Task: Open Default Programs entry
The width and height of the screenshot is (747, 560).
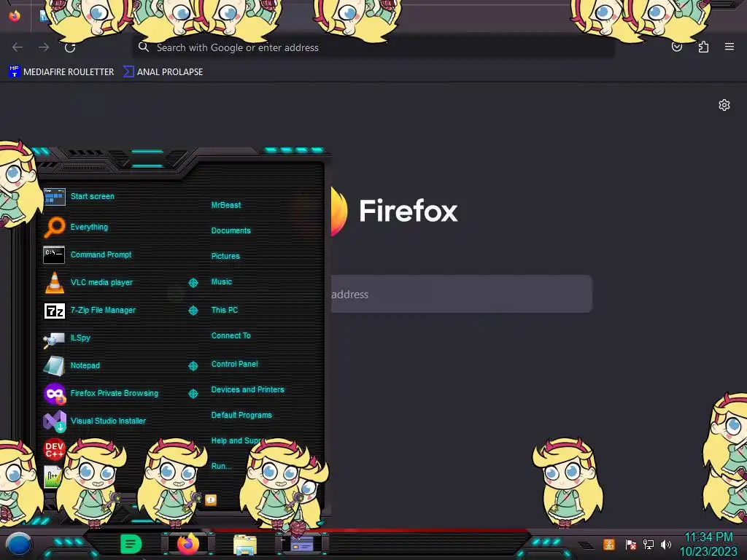Action: [241, 415]
